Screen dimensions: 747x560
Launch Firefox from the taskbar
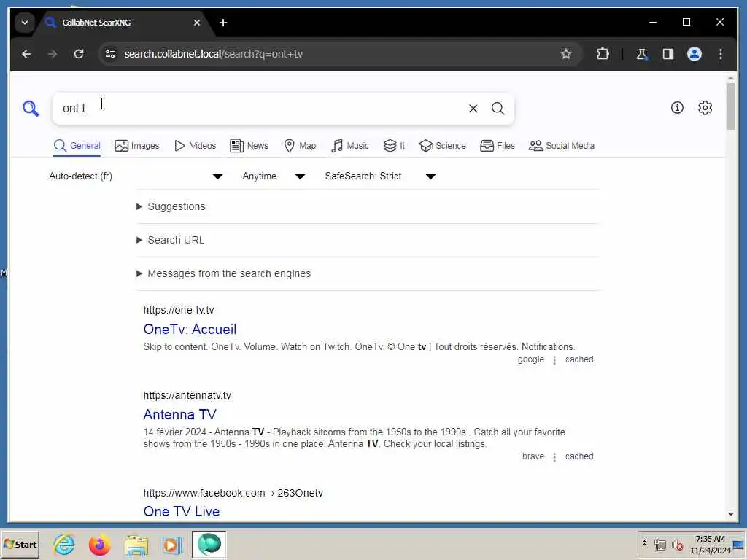[x=99, y=545]
